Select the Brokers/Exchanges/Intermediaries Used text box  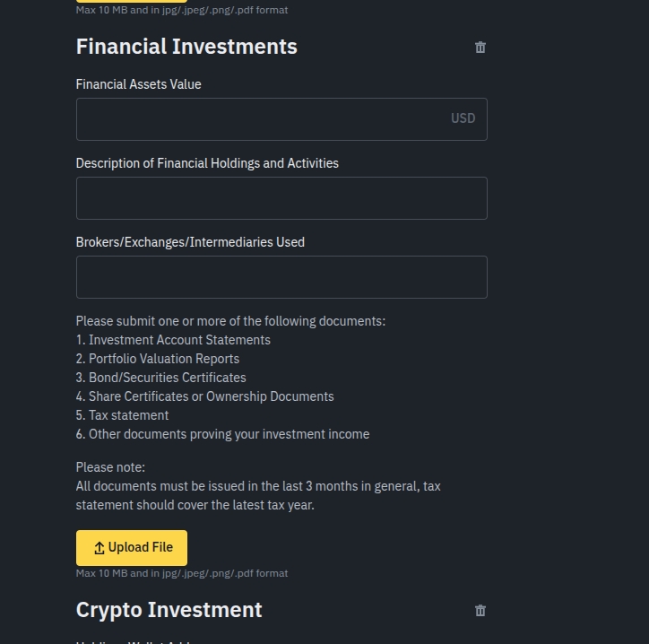point(281,277)
